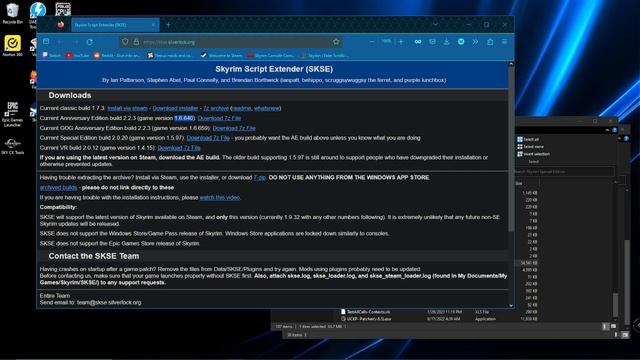Click the infinity-shaped extension toolbar icon
The height and width of the screenshot is (360, 640).
(418, 42)
